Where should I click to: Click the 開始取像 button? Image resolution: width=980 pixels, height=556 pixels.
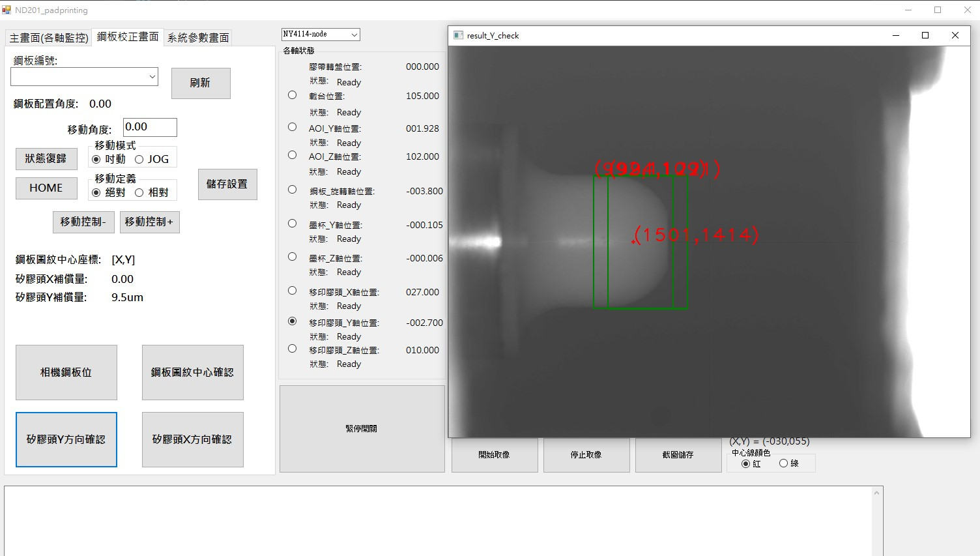point(495,455)
